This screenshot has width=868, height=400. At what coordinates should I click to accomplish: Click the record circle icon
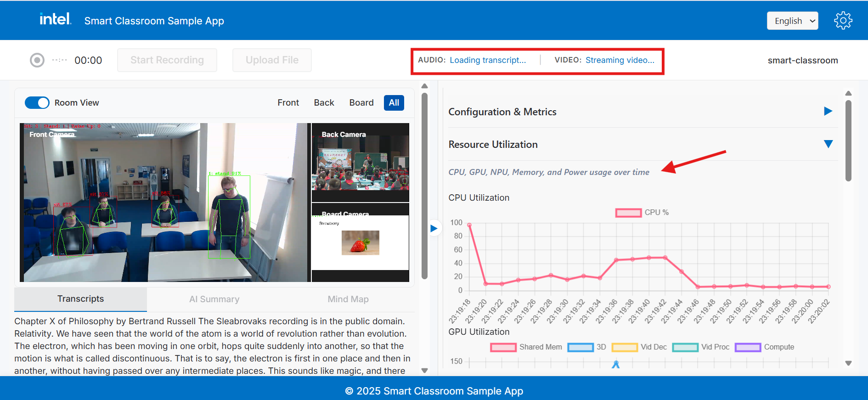pos(37,60)
